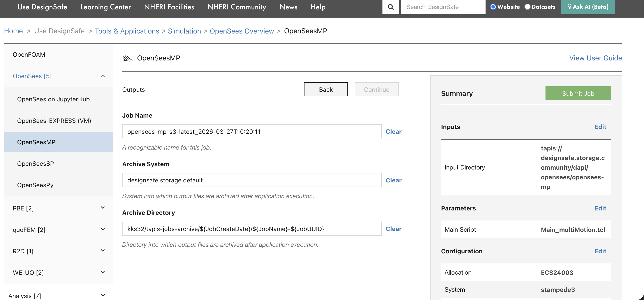Image resolution: width=644 pixels, height=300 pixels.
Task: Expand the R2D [1] section
Action: coord(103,251)
